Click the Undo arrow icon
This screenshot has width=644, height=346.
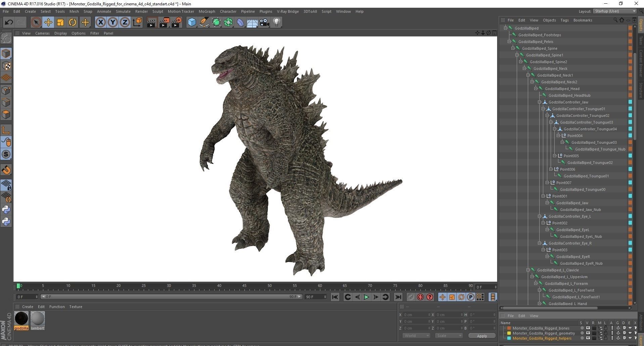9,23
